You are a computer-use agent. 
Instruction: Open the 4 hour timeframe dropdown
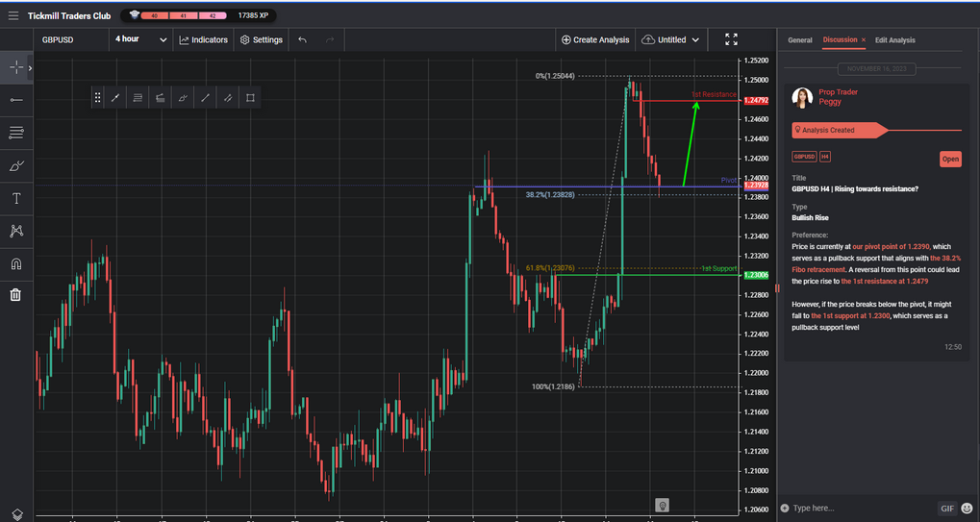pos(140,39)
